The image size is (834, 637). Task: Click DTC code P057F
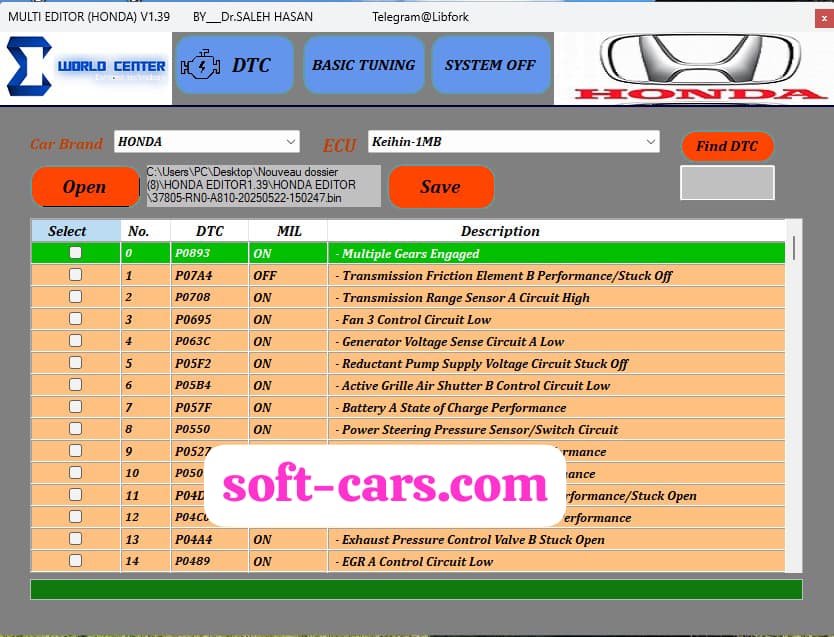pyautogui.click(x=193, y=408)
